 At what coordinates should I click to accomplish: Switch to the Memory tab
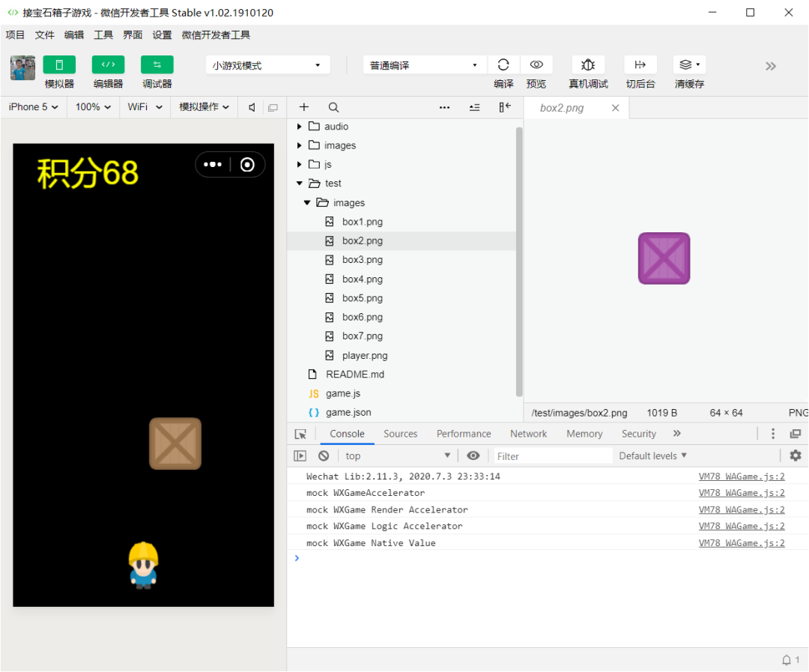point(584,434)
